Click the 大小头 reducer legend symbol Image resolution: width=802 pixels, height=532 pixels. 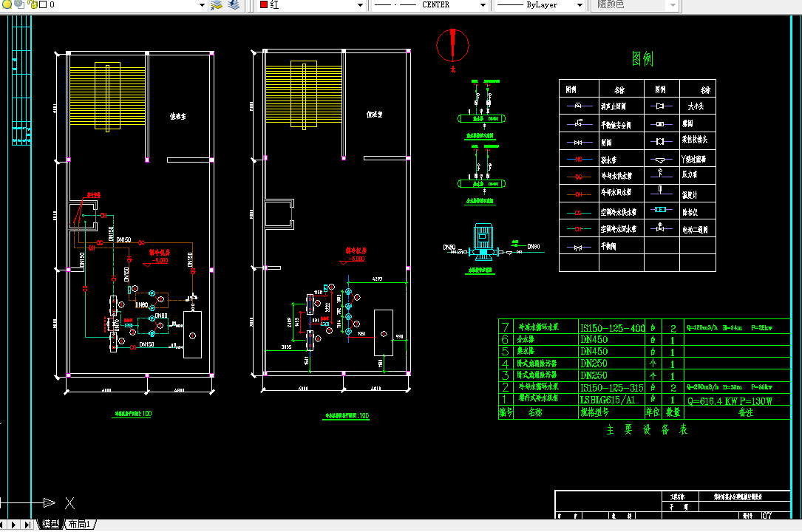point(660,106)
